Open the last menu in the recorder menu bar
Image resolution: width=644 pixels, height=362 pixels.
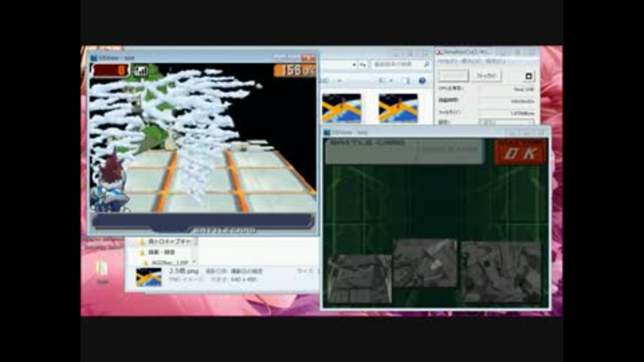coord(496,62)
